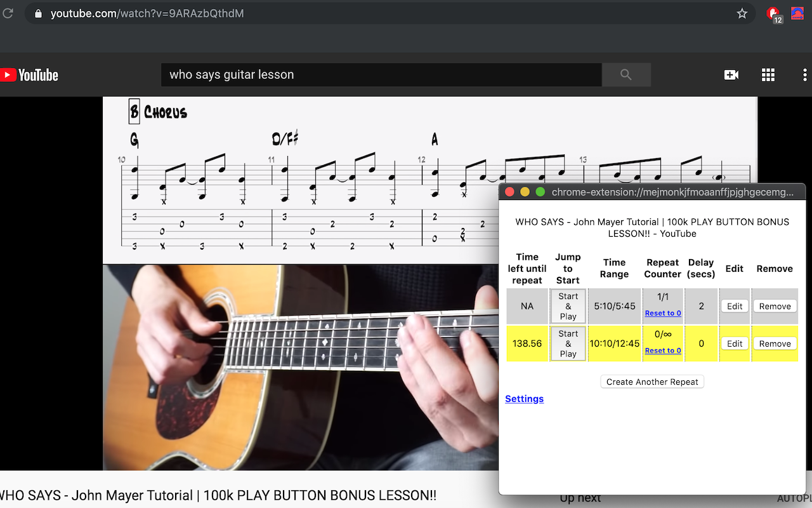The image size is (812, 508).
Task: Click the extension popup title bar URL
Action: (672, 192)
